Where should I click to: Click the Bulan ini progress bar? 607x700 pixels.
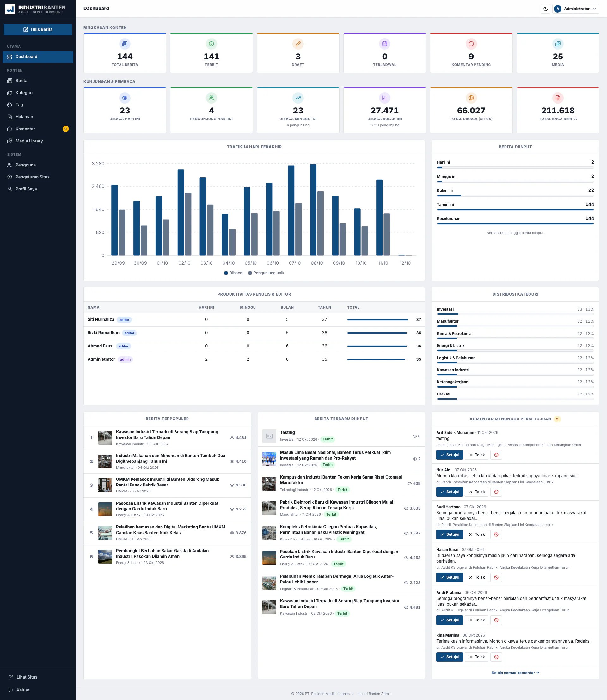click(515, 196)
